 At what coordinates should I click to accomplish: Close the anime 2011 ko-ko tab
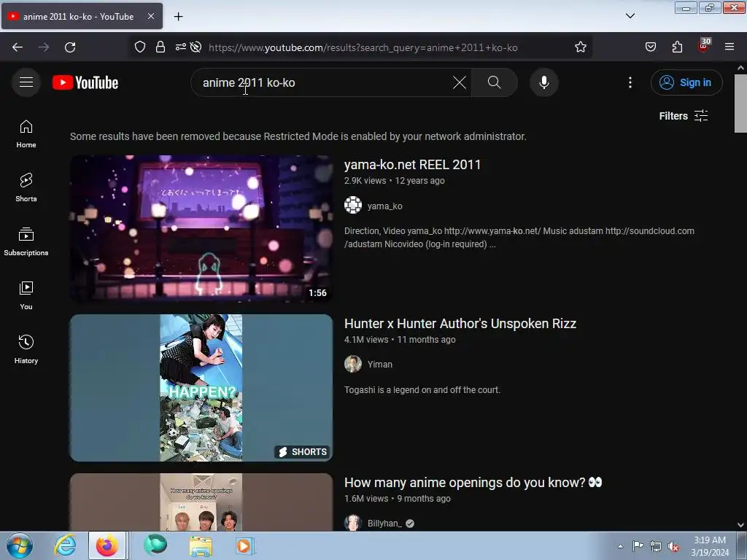[150, 16]
